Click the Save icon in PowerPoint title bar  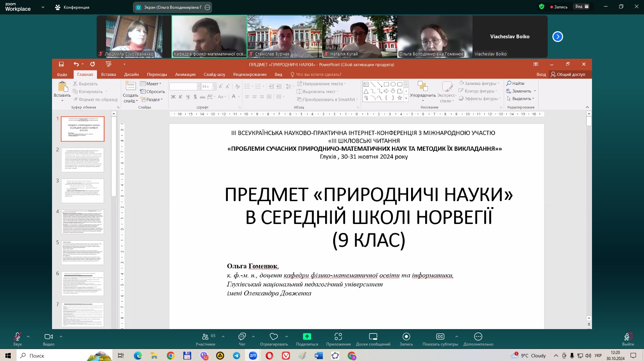coord(61,64)
